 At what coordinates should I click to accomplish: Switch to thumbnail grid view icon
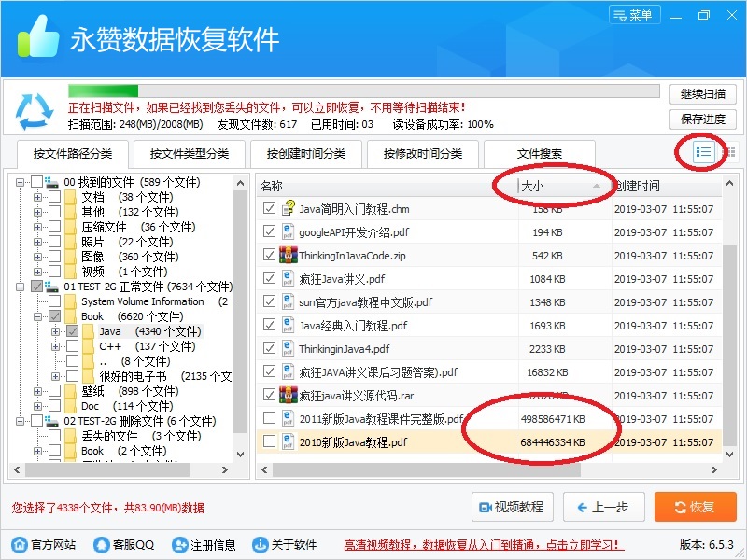(x=729, y=152)
